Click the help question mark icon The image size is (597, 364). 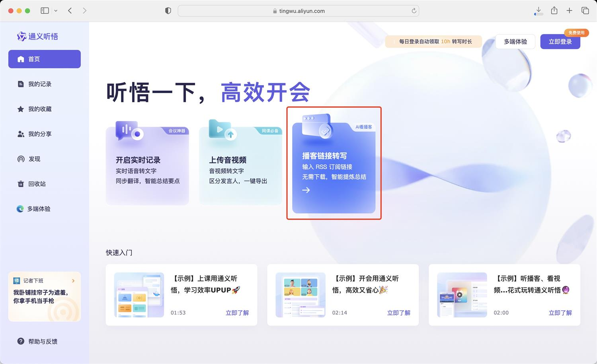click(21, 341)
